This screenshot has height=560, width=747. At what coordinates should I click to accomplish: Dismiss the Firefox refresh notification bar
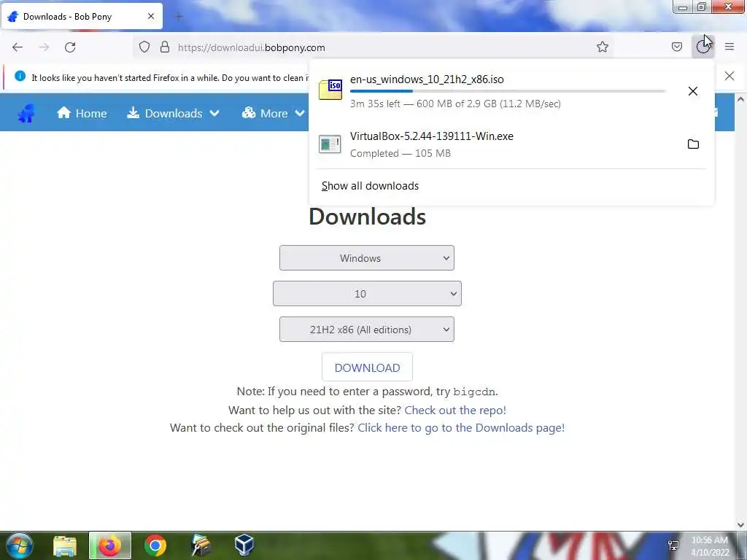(729, 76)
